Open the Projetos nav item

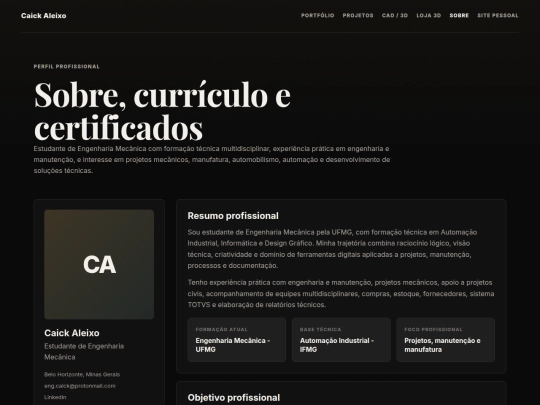click(358, 15)
